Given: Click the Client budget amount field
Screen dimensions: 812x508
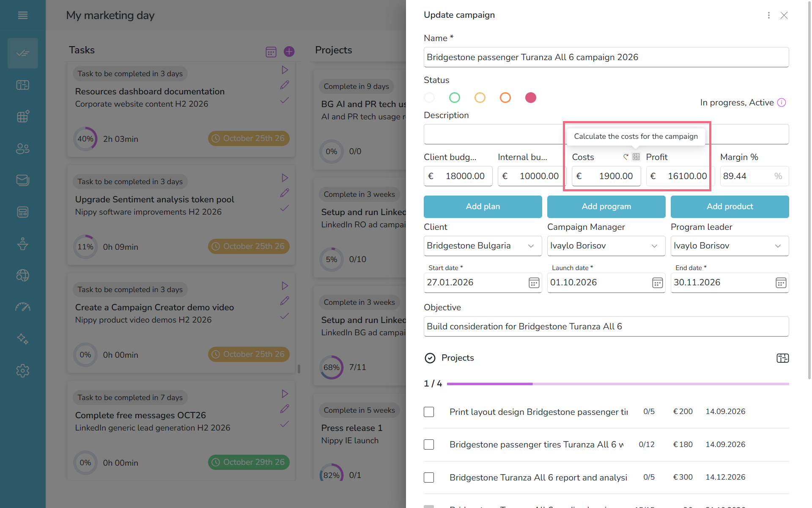Looking at the screenshot, I should pyautogui.click(x=458, y=176).
